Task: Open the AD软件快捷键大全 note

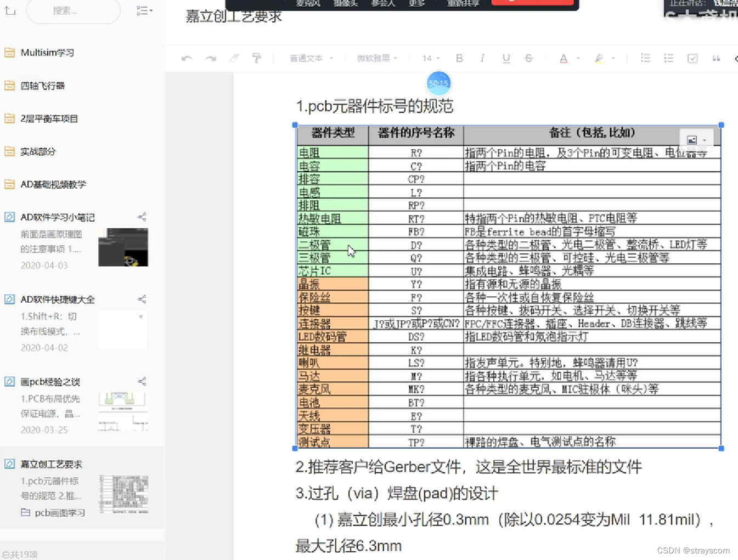Action: 58,299
